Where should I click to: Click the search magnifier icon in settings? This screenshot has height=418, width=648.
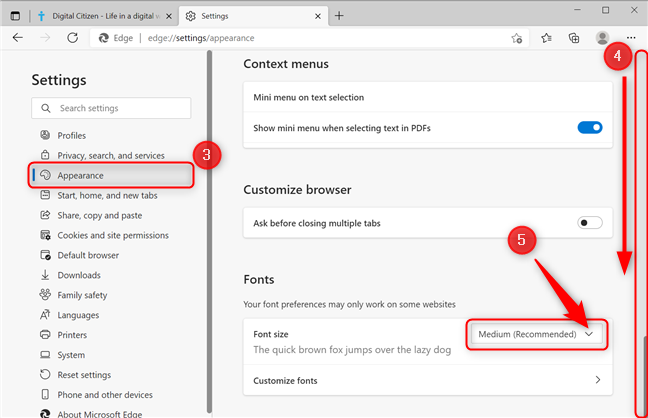(x=46, y=108)
